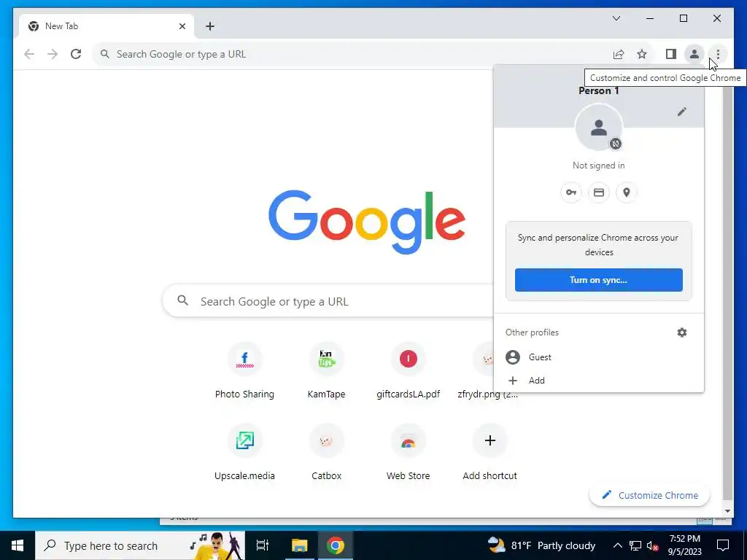
Task: Open Task View on the taskbar
Action: point(262,545)
